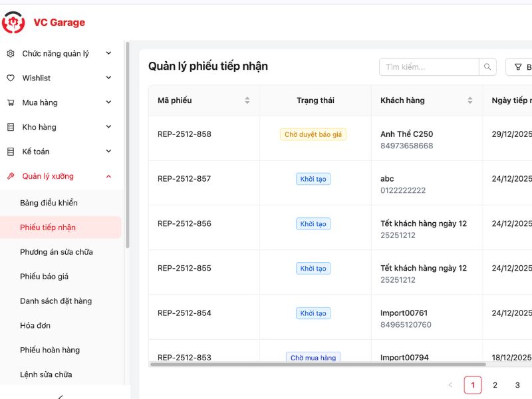
Task: Click the ledger icon beside Kế toán
Action: click(x=11, y=152)
